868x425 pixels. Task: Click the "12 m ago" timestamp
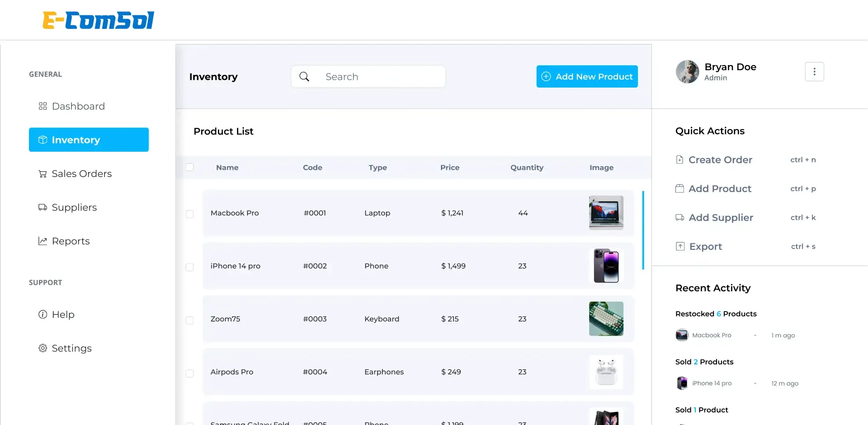point(785,383)
